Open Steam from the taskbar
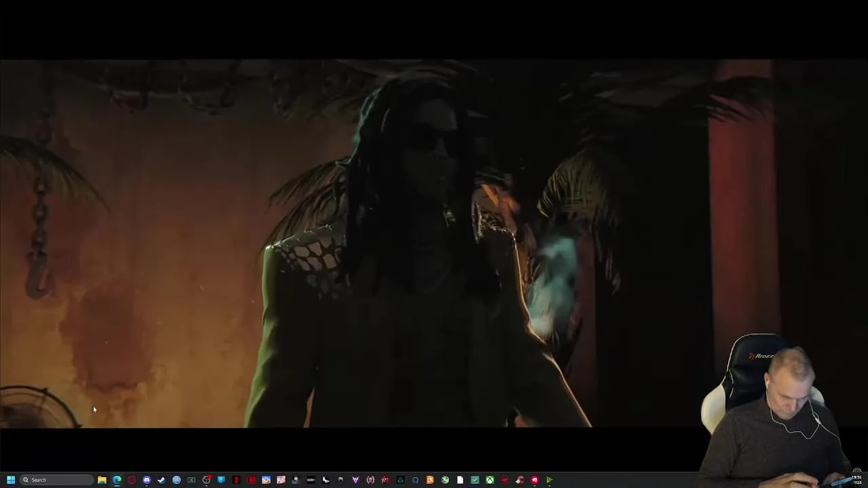 coord(161,480)
